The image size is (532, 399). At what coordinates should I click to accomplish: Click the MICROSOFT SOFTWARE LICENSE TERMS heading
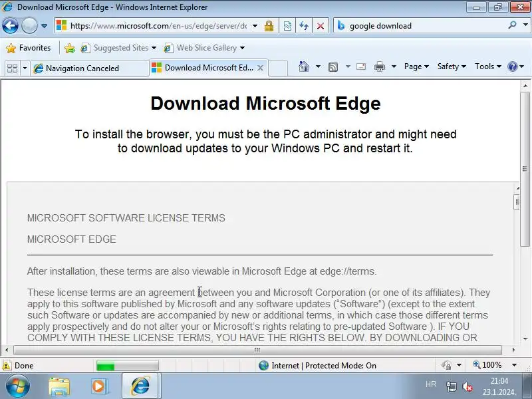click(x=126, y=218)
